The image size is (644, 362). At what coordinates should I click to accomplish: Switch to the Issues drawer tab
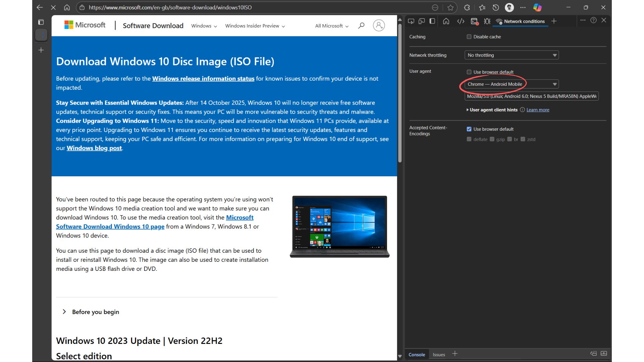tap(439, 354)
